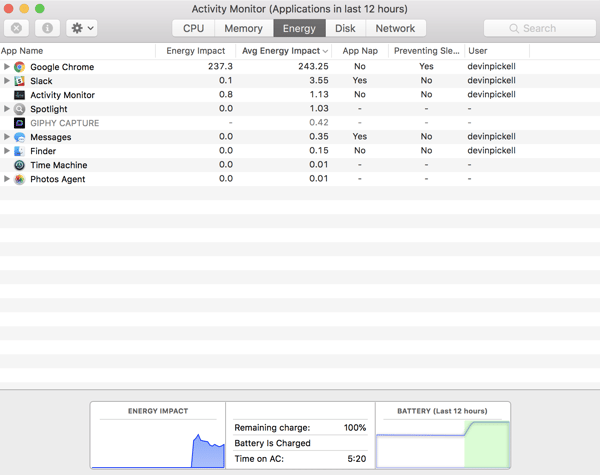Click Finder's 0.15 average energy value
The width and height of the screenshot is (600, 475).
tap(319, 150)
